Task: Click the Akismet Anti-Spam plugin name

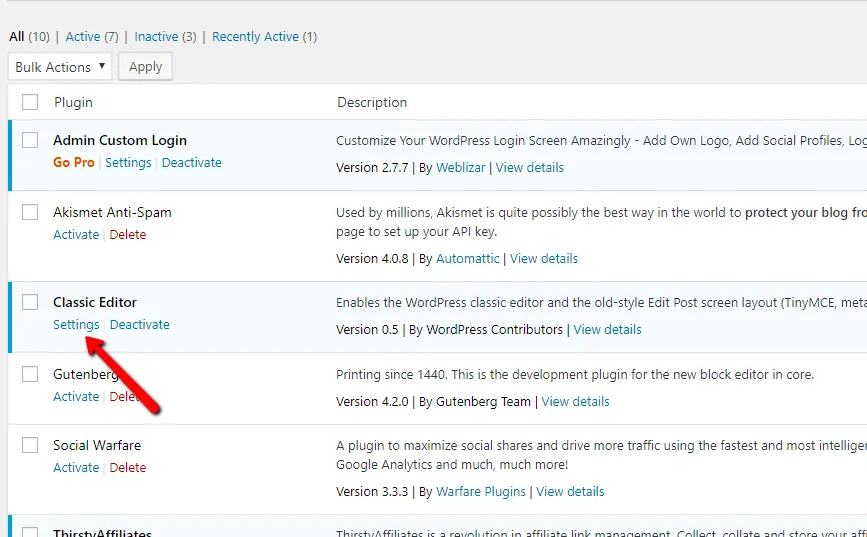Action: point(112,212)
